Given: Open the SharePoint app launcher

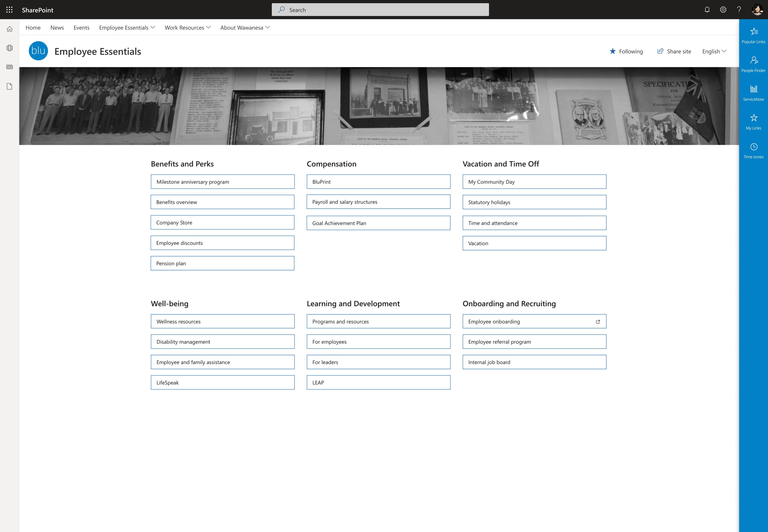Looking at the screenshot, I should tap(9, 10).
